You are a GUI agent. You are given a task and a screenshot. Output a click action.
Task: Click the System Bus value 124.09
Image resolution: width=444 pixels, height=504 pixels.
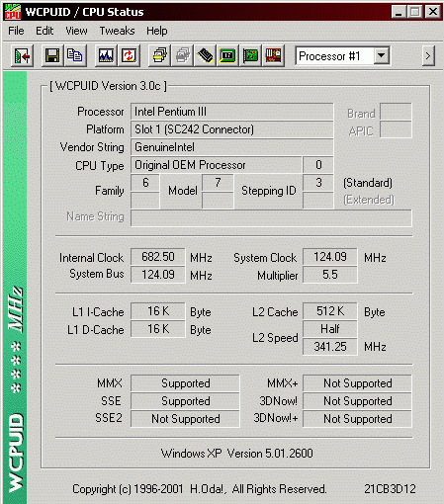coord(158,275)
